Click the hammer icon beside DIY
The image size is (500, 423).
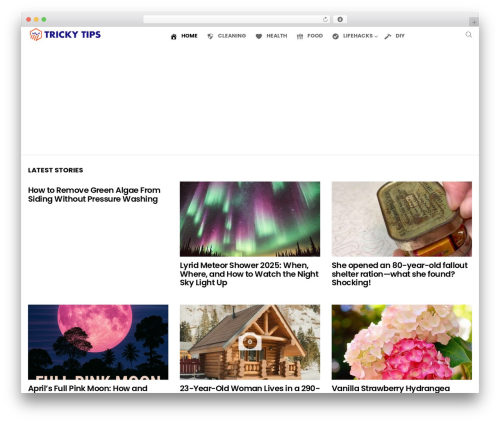click(x=388, y=36)
